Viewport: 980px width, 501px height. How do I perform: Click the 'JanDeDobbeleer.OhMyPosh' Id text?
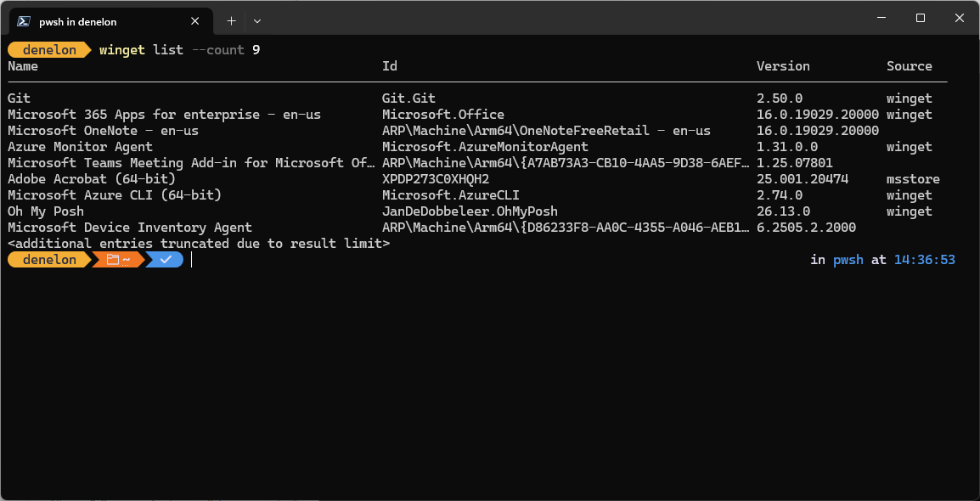click(x=470, y=211)
